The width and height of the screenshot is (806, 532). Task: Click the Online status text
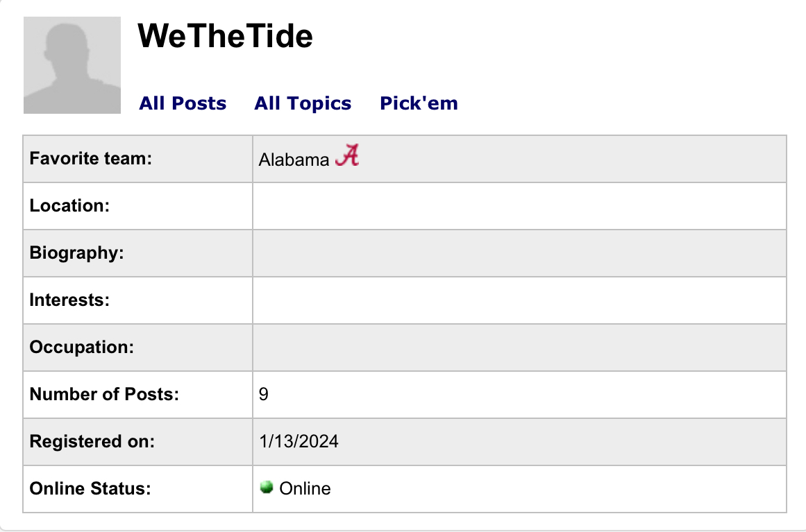pos(305,488)
